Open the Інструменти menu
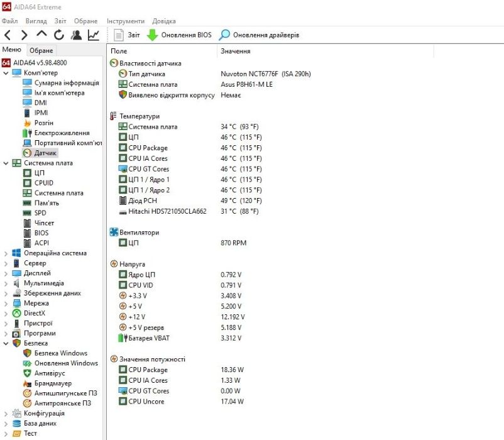This screenshot has height=440, width=504. click(126, 21)
